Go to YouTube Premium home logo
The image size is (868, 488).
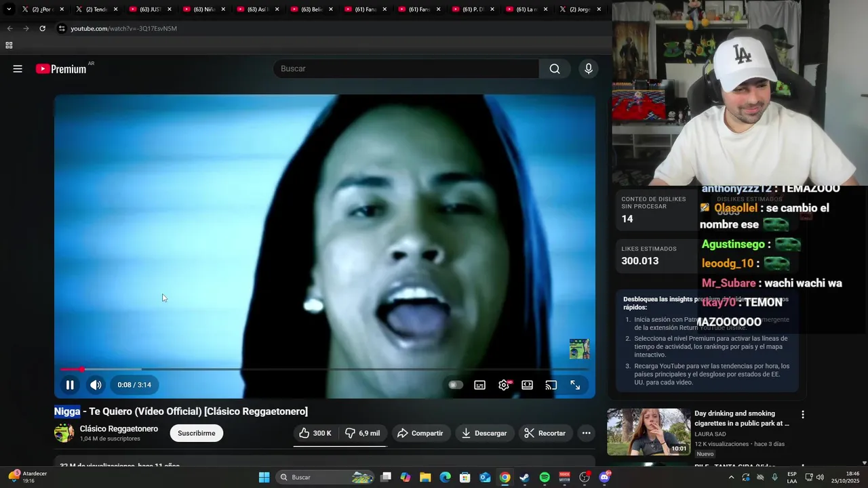(x=61, y=68)
